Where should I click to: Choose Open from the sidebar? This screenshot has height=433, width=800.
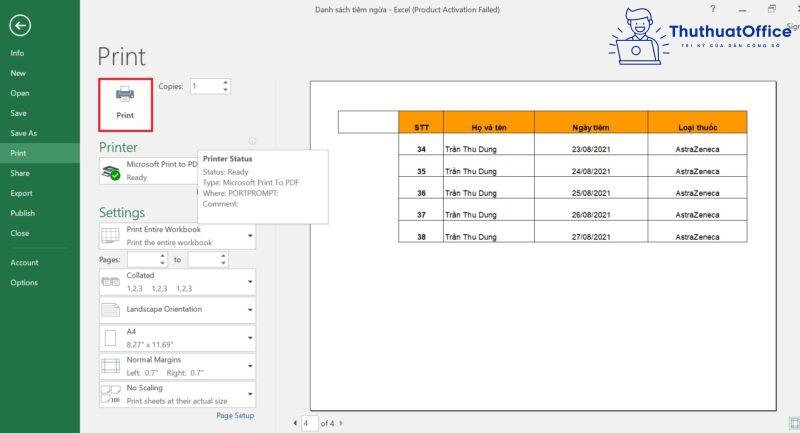tap(20, 93)
